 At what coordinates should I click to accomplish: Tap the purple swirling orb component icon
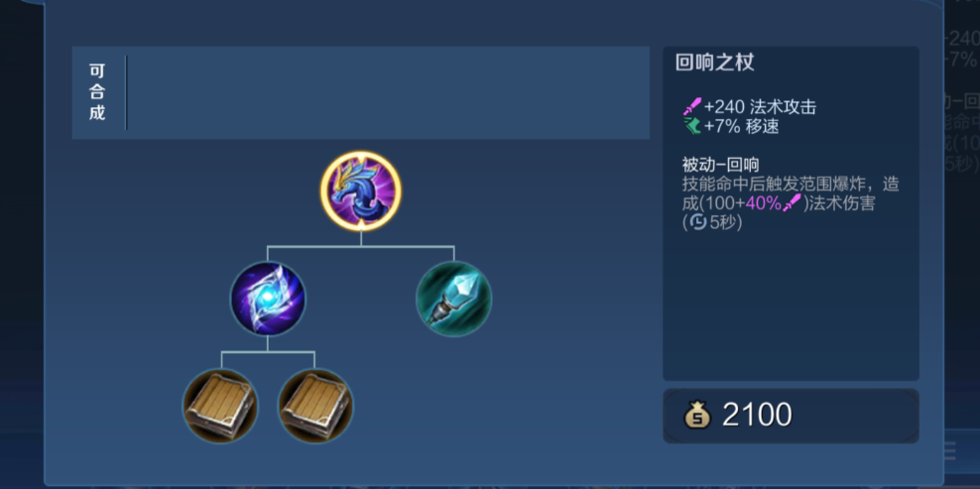tap(268, 299)
